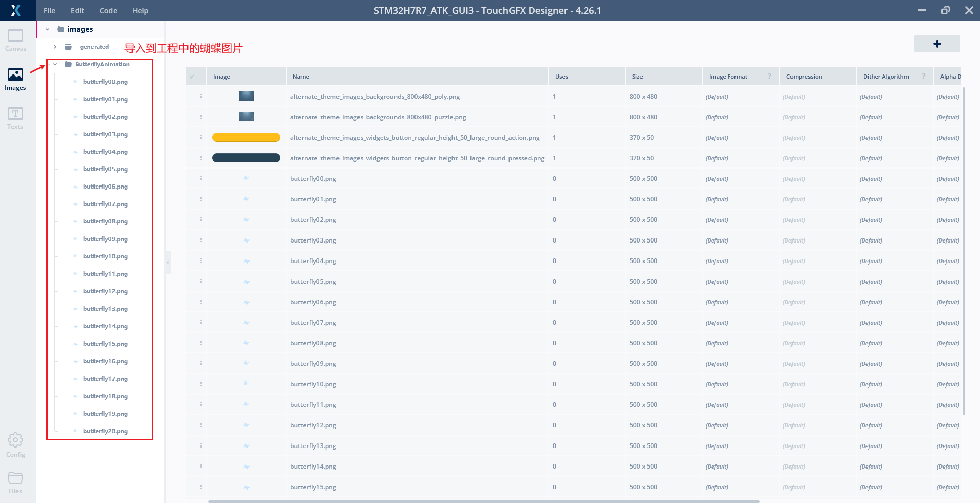980x503 pixels.
Task: Grab the row handle for poly.png row
Action: point(201,96)
